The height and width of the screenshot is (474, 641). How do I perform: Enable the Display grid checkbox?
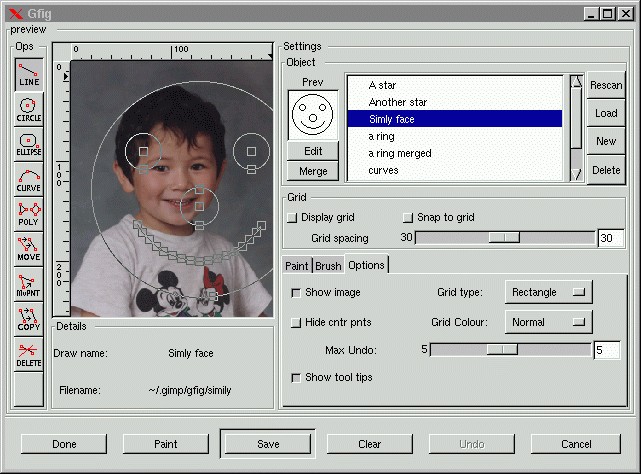coord(293,218)
